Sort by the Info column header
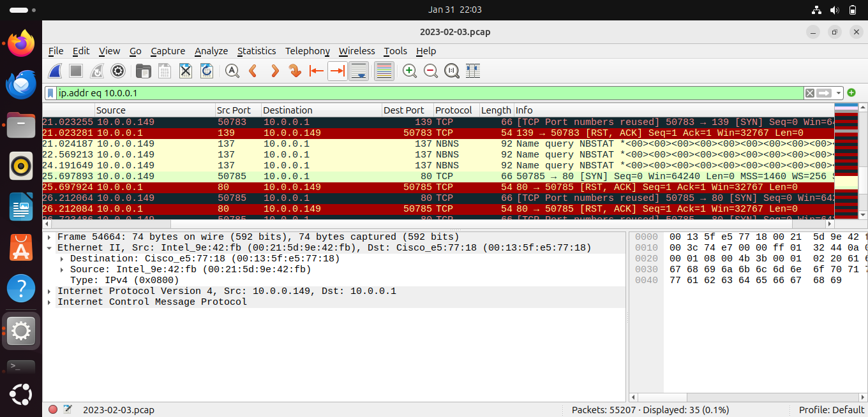This screenshot has width=868, height=417. point(673,110)
